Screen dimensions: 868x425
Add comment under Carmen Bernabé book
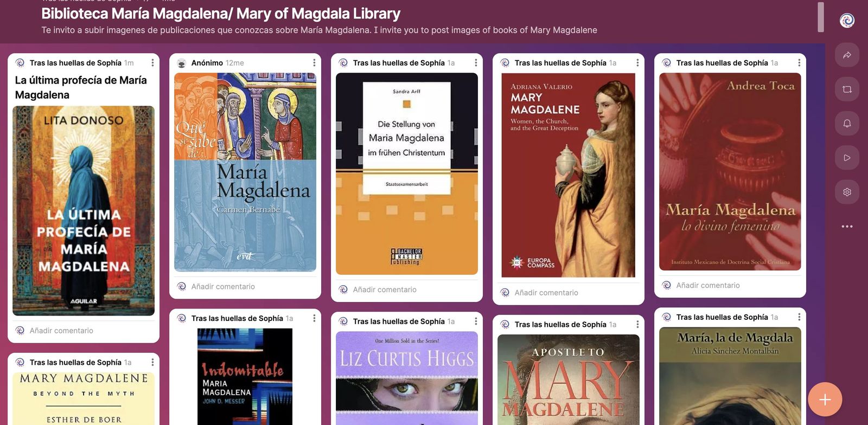223,286
